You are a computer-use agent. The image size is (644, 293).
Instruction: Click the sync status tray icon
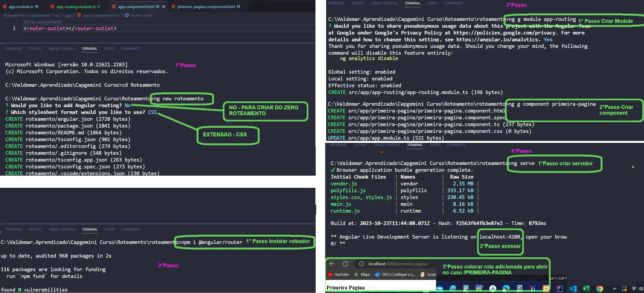point(624,289)
